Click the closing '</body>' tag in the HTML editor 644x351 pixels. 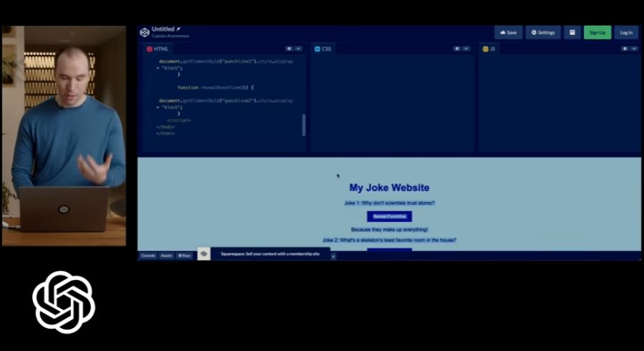pos(165,127)
